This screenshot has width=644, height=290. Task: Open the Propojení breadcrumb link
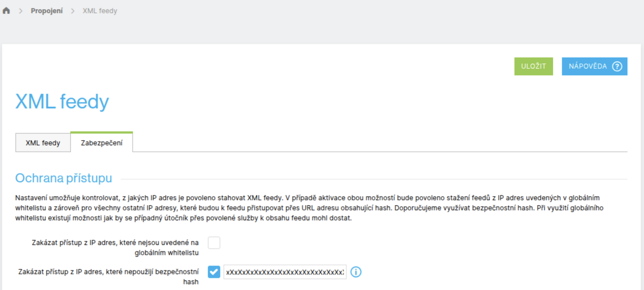point(47,11)
